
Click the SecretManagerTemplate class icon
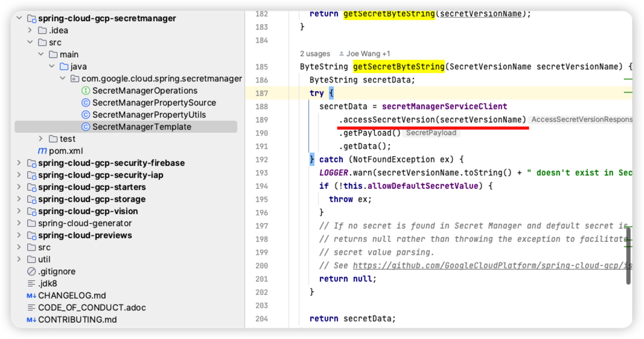pyautogui.click(x=86, y=127)
